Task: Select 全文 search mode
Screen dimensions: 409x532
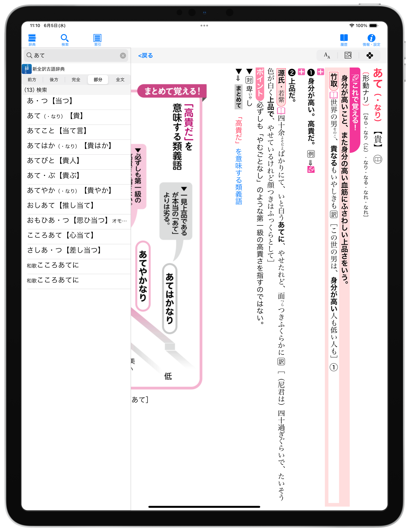Action: [x=120, y=80]
